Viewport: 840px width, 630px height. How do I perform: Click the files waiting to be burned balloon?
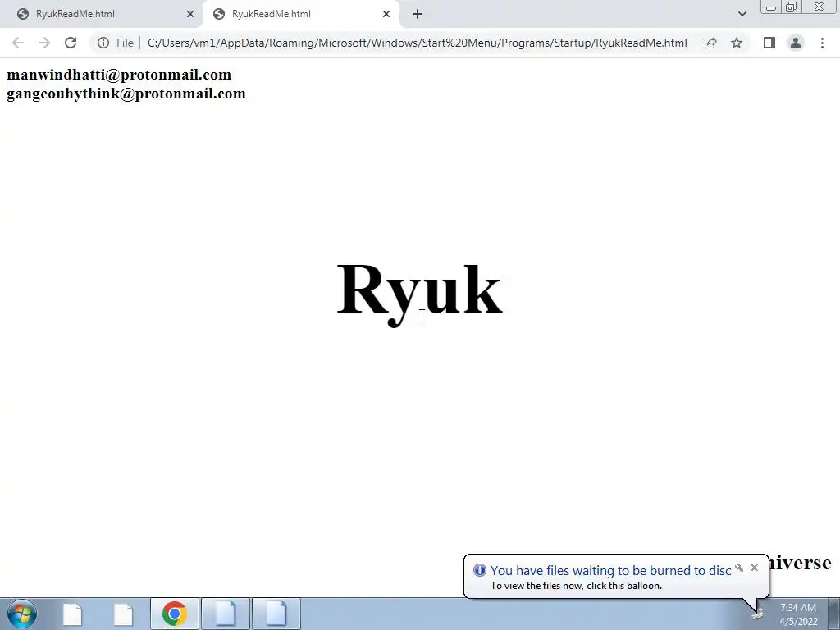click(x=616, y=577)
